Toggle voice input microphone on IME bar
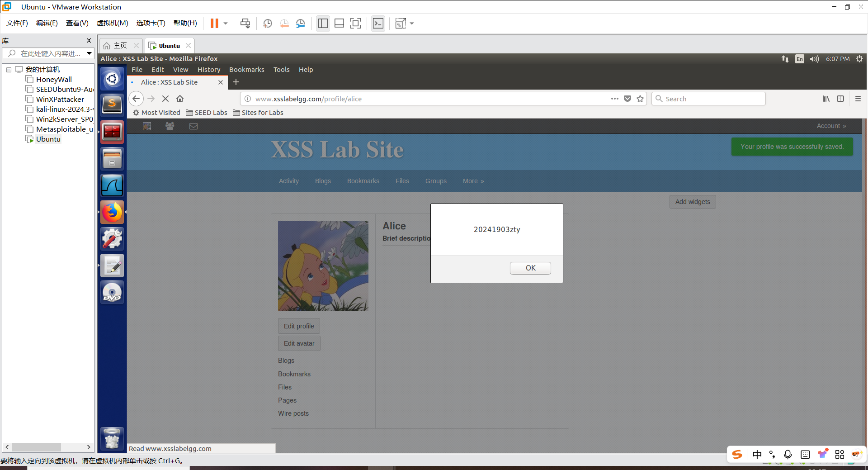This screenshot has width=868, height=470. pos(788,455)
